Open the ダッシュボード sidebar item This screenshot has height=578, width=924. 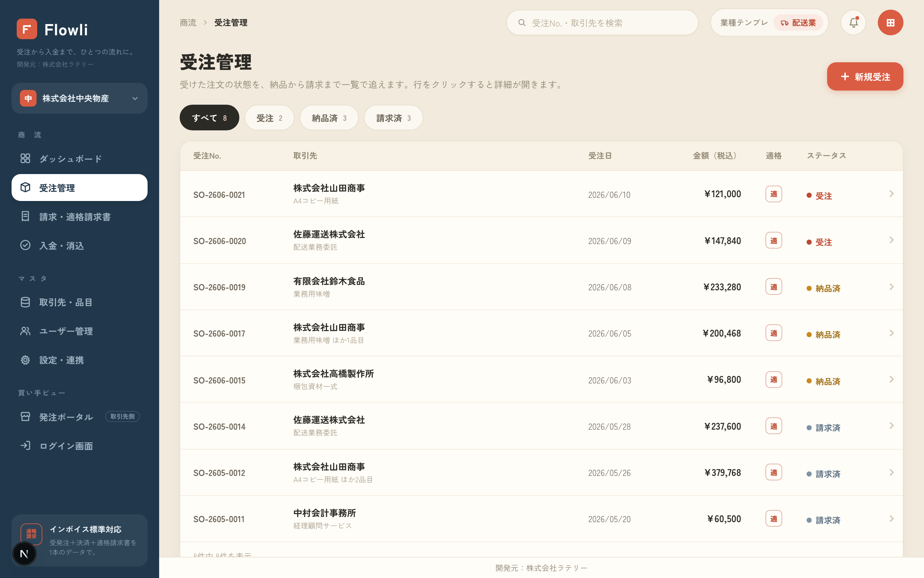[x=80, y=159]
